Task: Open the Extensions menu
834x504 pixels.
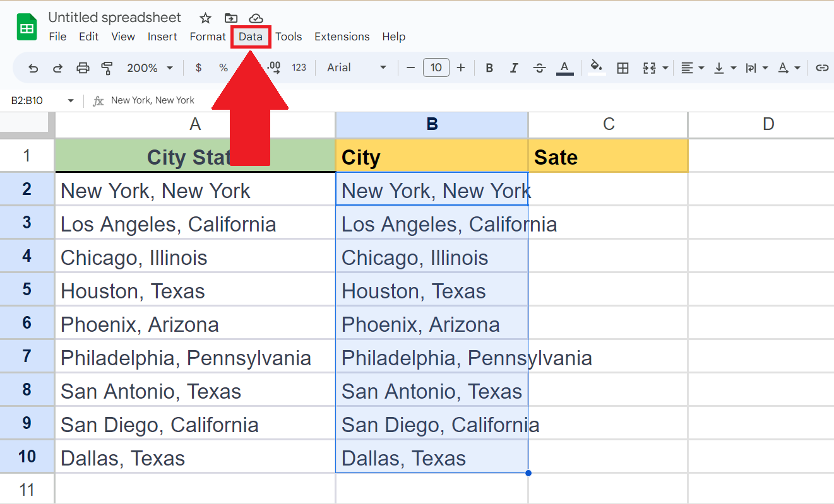Action: coord(342,37)
